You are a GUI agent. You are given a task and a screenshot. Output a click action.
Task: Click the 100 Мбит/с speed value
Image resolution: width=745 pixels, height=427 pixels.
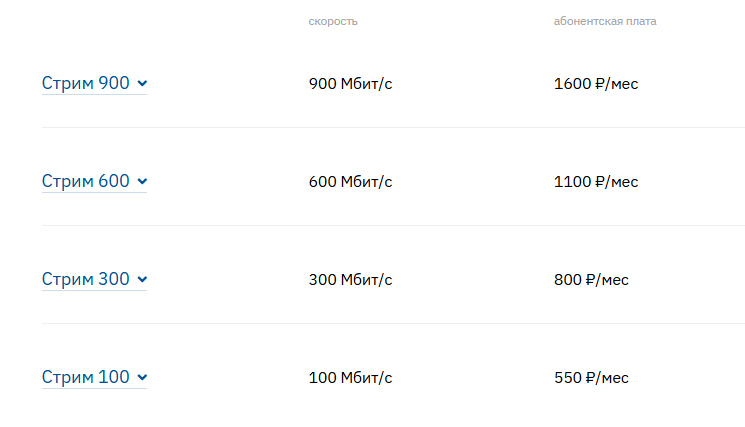(x=351, y=378)
